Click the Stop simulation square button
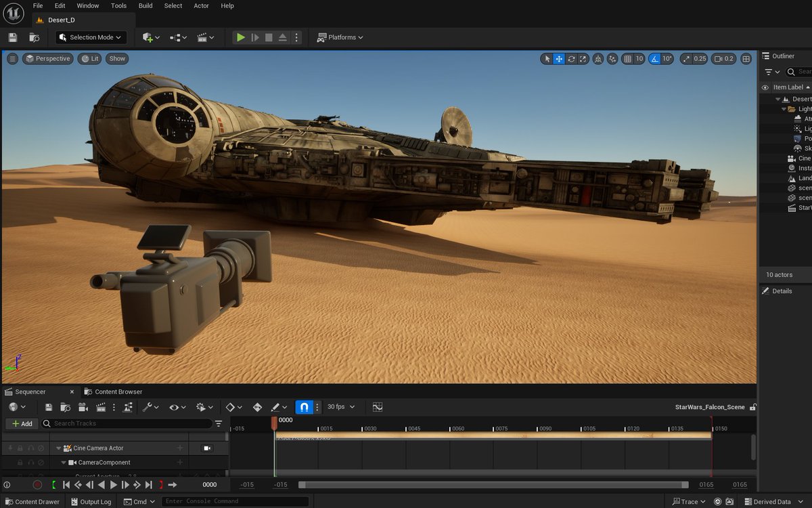This screenshot has height=508, width=812. pos(269,37)
